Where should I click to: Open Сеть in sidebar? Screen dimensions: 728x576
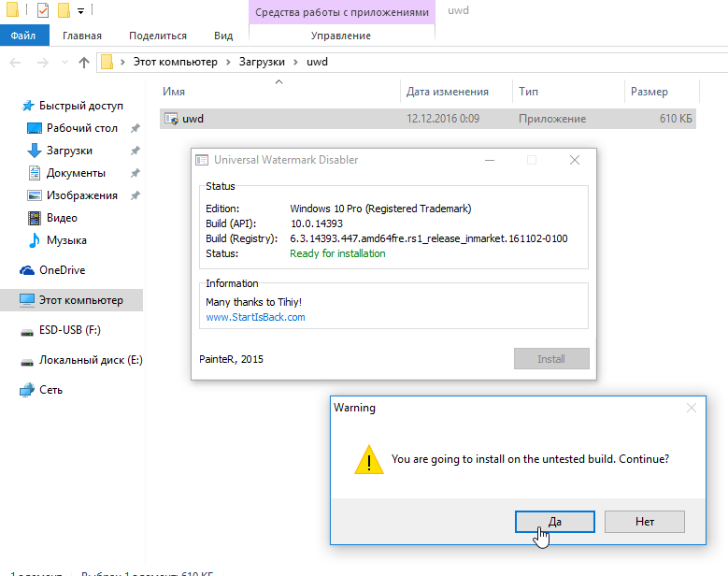tap(51, 390)
